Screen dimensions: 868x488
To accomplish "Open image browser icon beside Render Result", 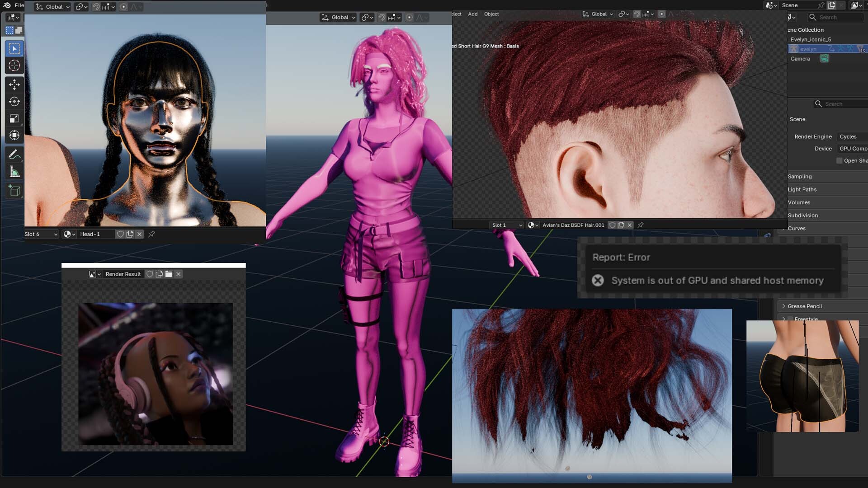I will (x=94, y=274).
